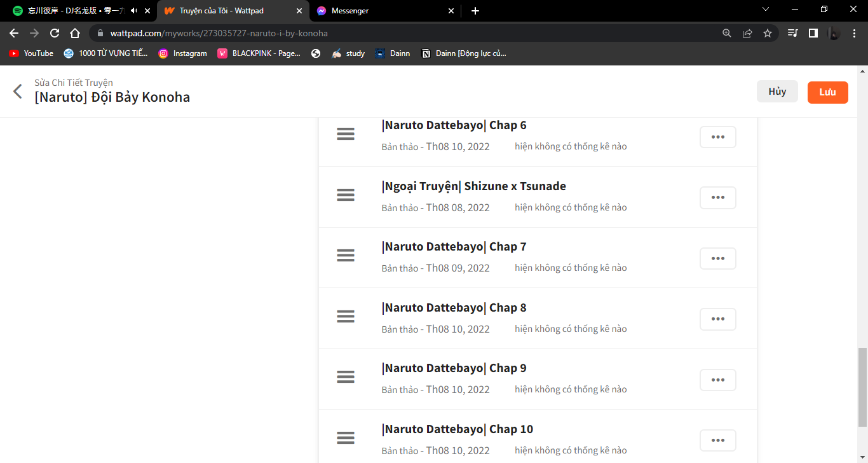Open the three-dot menu for Chap 8
This screenshot has height=463, width=868.
pyautogui.click(x=718, y=319)
